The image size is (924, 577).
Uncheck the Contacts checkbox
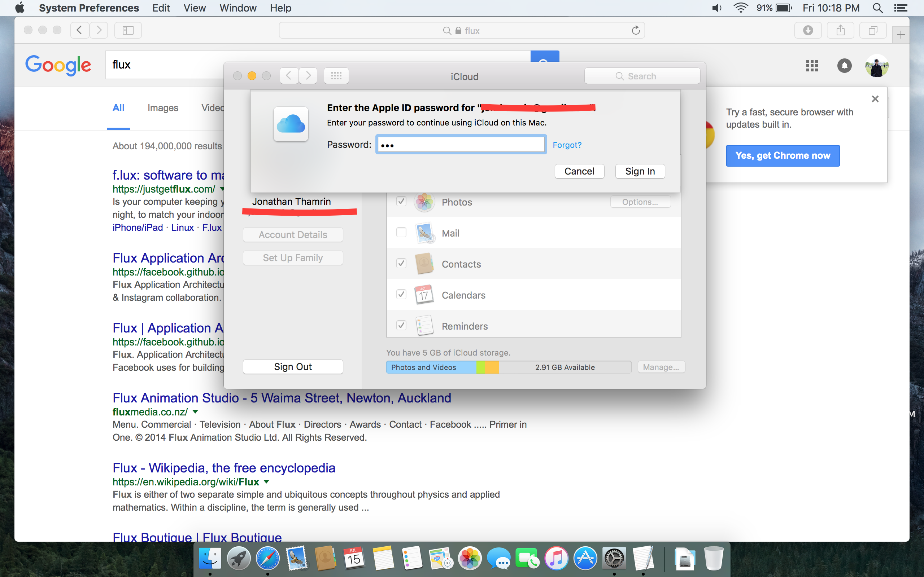click(401, 263)
